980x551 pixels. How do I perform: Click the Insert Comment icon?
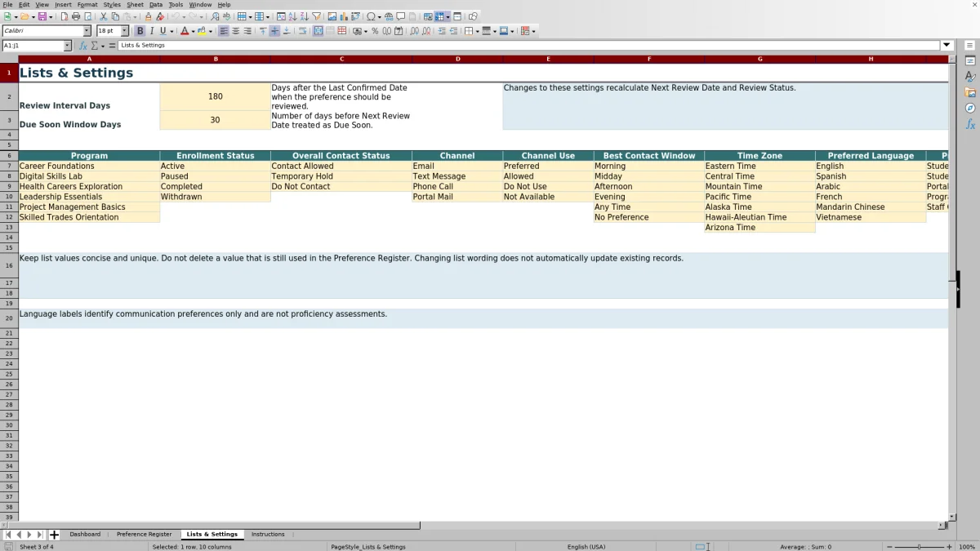point(400,16)
